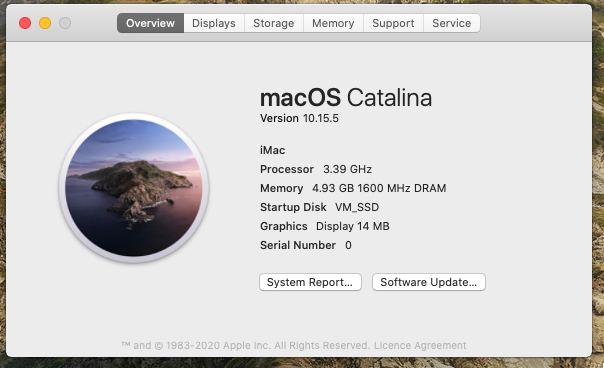Go to the Memory tab
Image resolution: width=604 pixels, height=368 pixels.
(333, 23)
